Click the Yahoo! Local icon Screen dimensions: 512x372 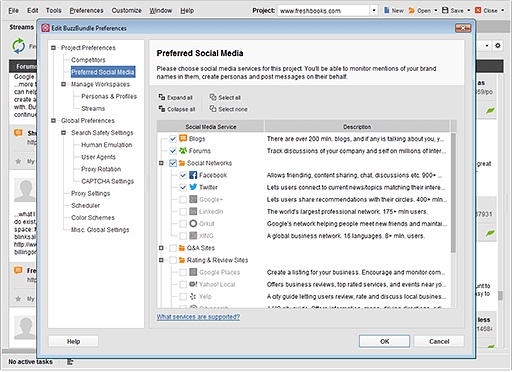(193, 284)
